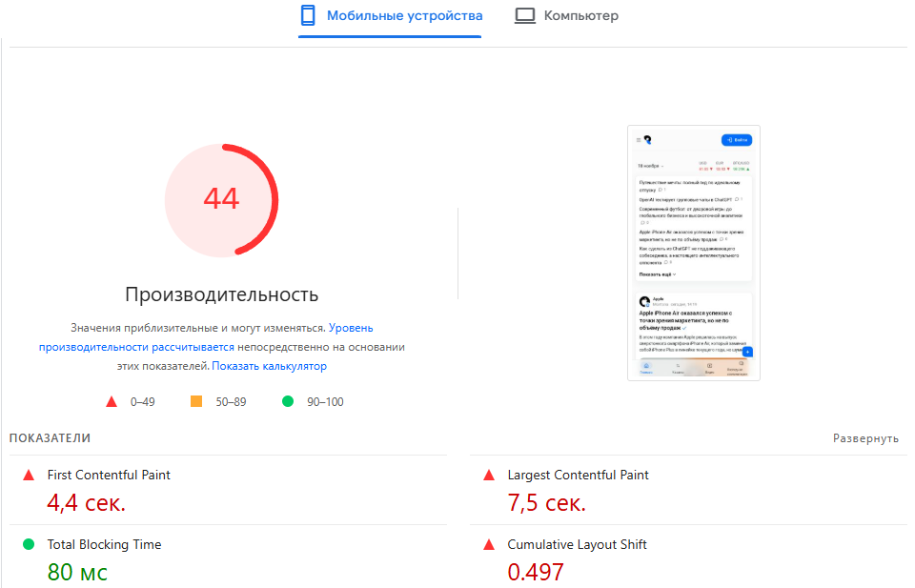Click the green circle beside Total Blocking Time

(29, 544)
